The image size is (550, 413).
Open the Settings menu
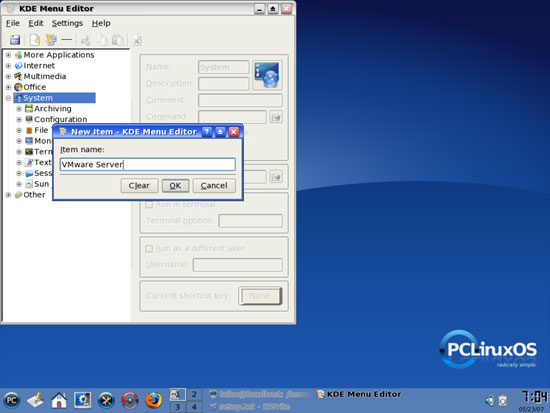pos(67,23)
